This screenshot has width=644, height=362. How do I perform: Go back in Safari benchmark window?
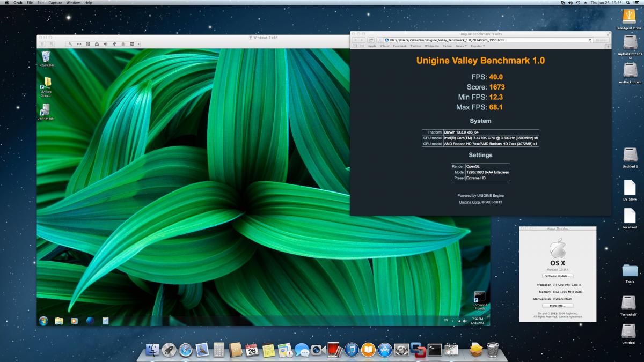coord(355,40)
